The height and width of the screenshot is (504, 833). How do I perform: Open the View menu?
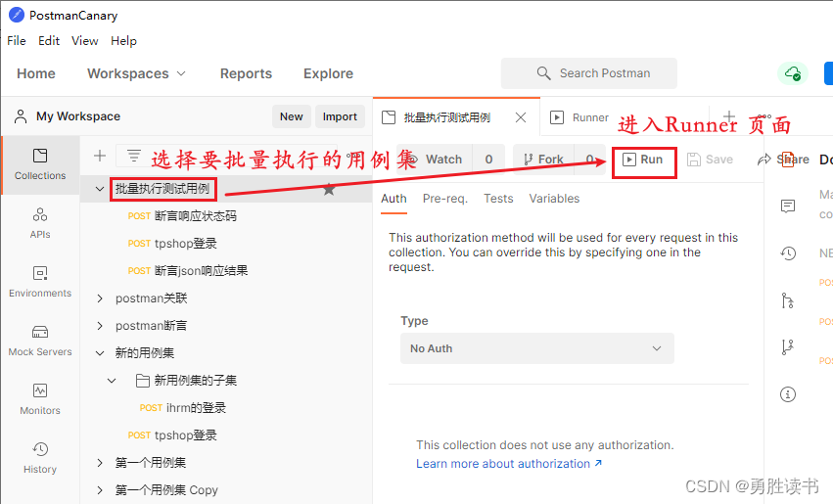tap(85, 41)
